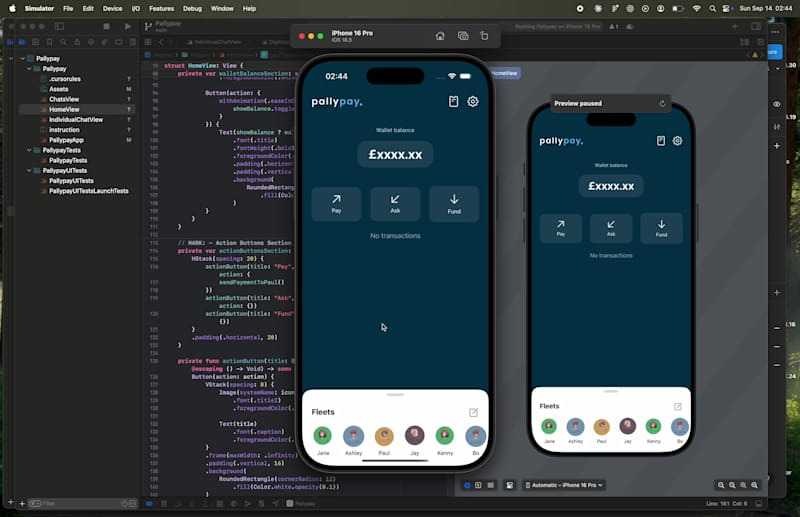Toggle the Xcode inspector panel

[x=756, y=26]
